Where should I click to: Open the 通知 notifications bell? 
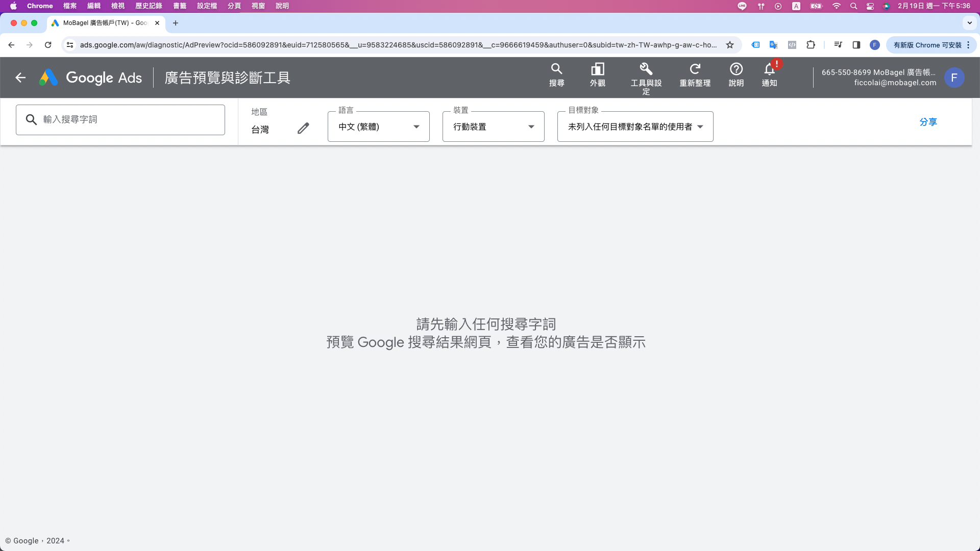click(769, 74)
